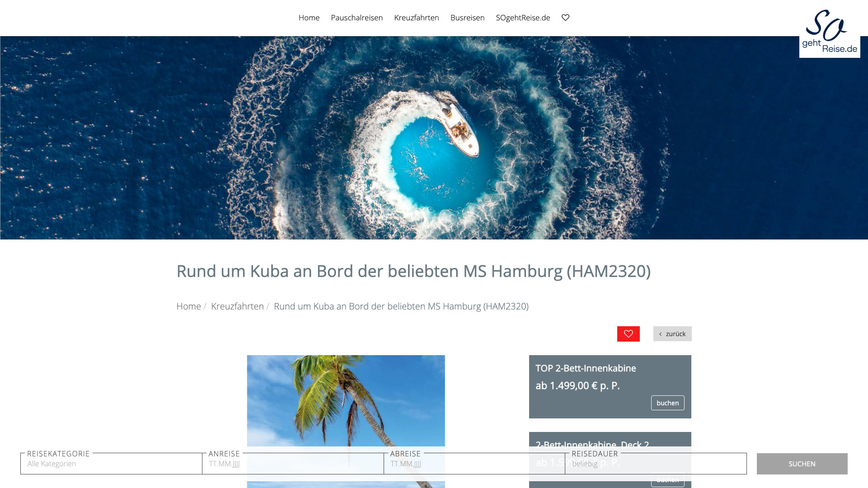Open the wishlist heart icon in navigation
868x488 pixels.
565,18
